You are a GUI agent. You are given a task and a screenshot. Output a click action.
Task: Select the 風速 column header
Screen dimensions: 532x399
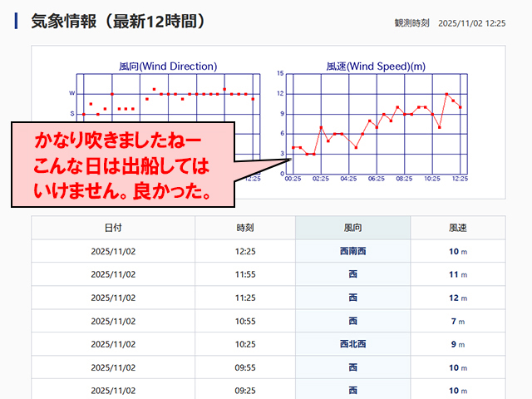[458, 228]
